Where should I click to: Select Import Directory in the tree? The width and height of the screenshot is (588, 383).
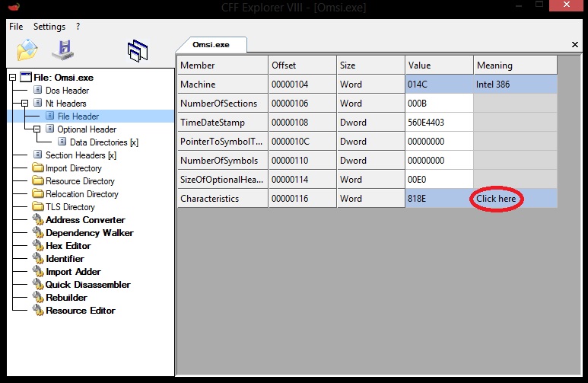(x=73, y=168)
